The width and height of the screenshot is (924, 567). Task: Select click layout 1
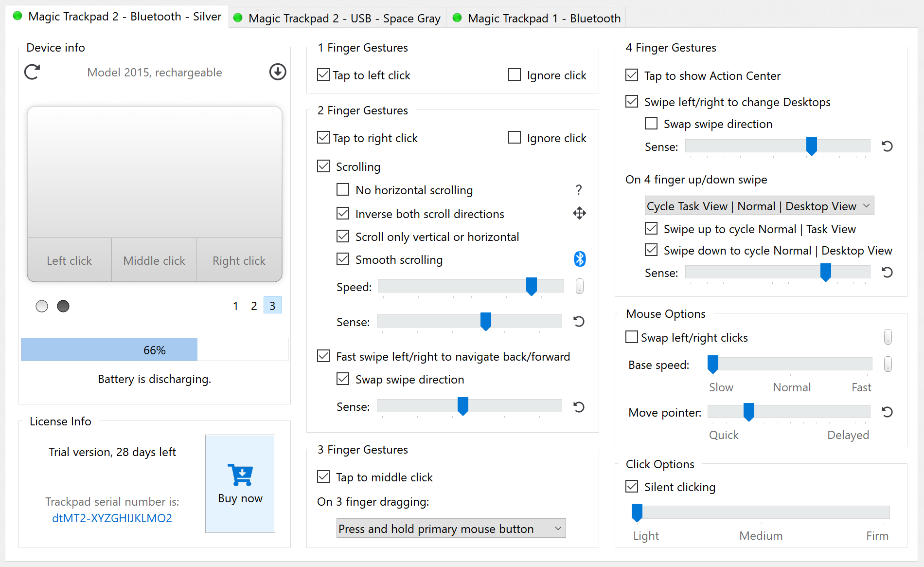(x=235, y=306)
